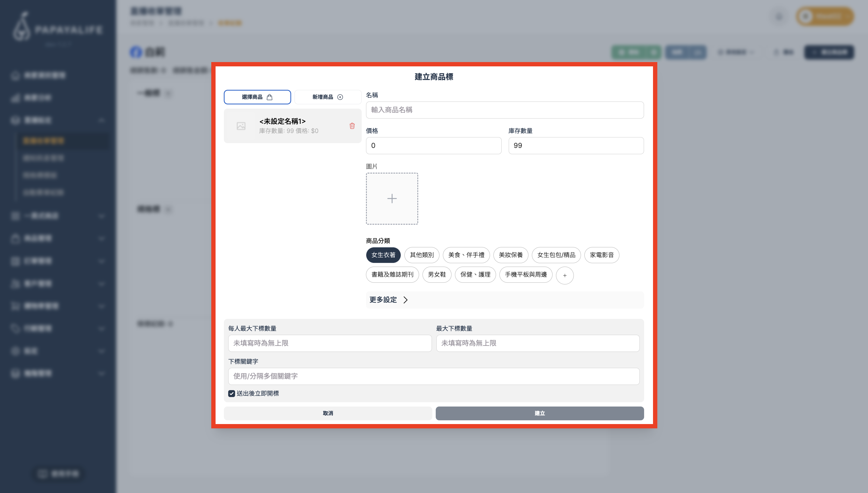
Task: Click the red trash icon on product item
Action: point(352,126)
